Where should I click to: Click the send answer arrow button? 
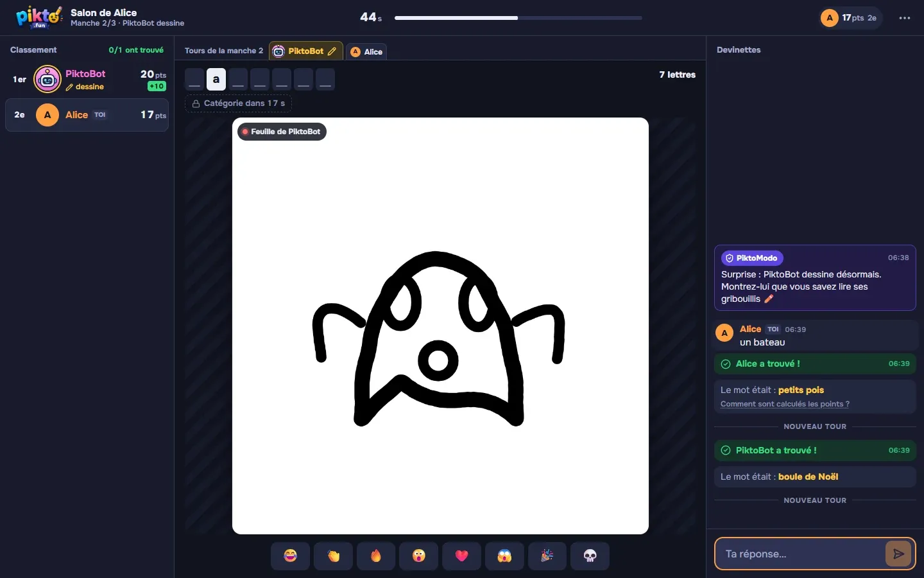[x=898, y=554]
